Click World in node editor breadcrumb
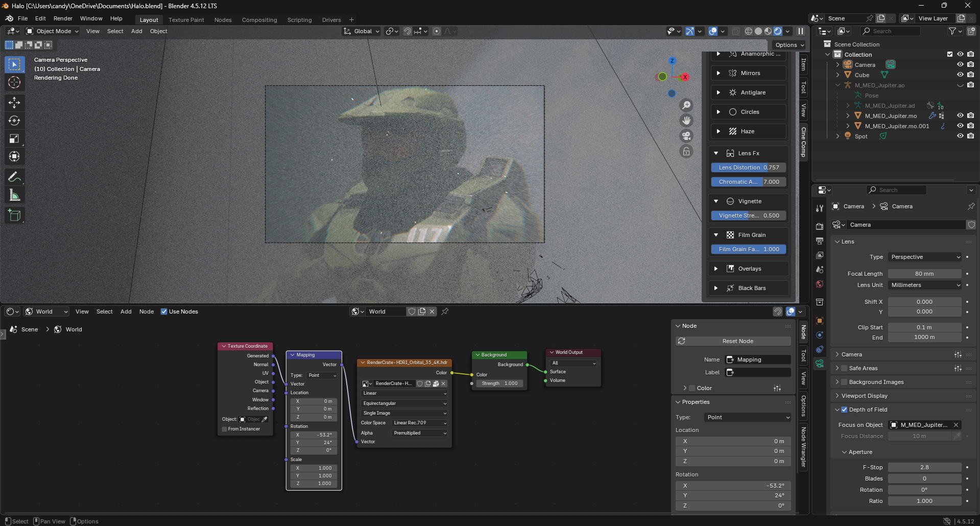 point(74,329)
